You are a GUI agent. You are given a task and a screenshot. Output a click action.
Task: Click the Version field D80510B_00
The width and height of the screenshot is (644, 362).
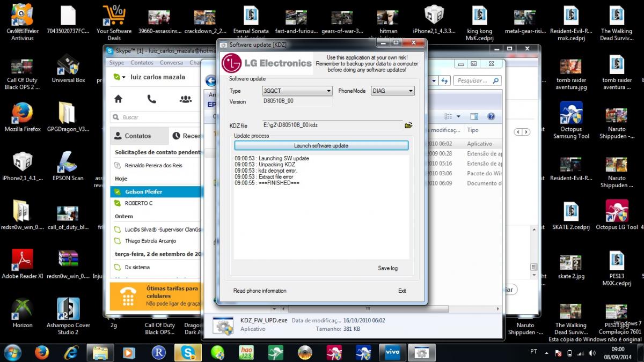click(297, 101)
